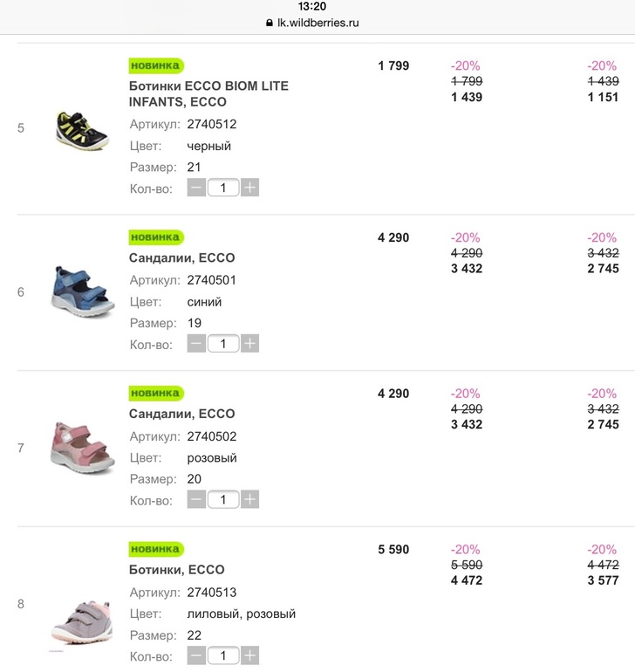
Task: Click the новинка badge on pink sandals
Action: point(156,393)
